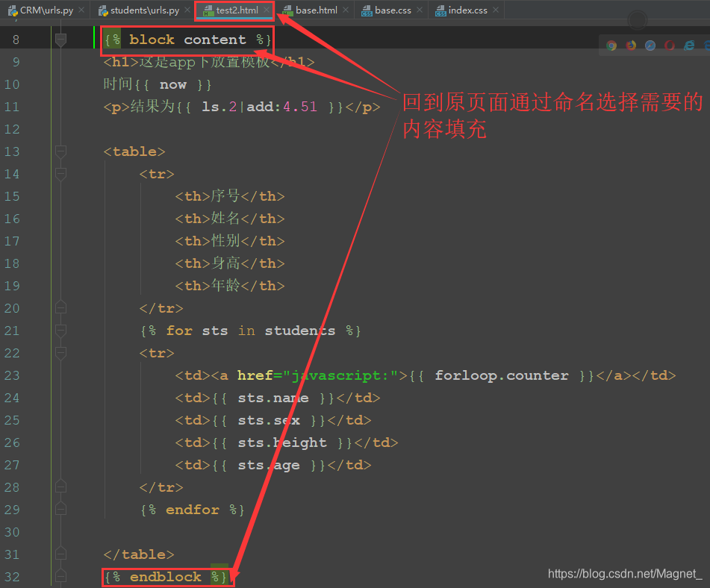Screen dimensions: 710x588
Task: Click the 'for sts in students' tag
Action: (x=250, y=331)
